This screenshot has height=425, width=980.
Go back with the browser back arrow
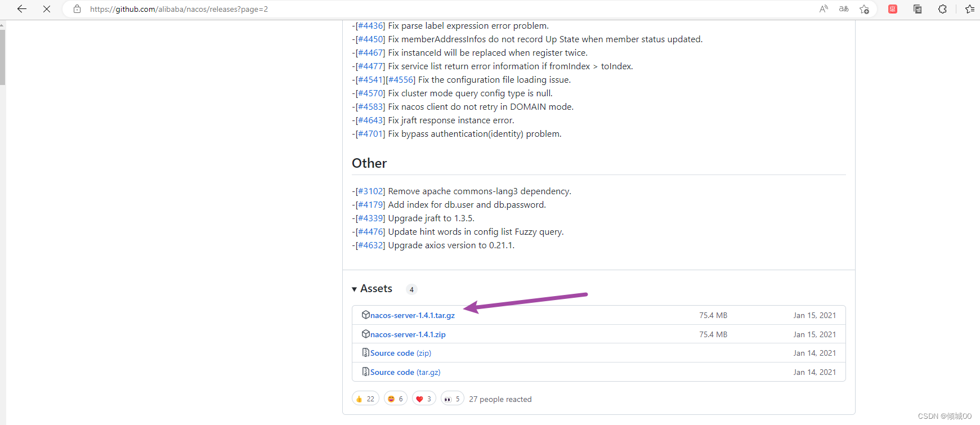pyautogui.click(x=22, y=9)
